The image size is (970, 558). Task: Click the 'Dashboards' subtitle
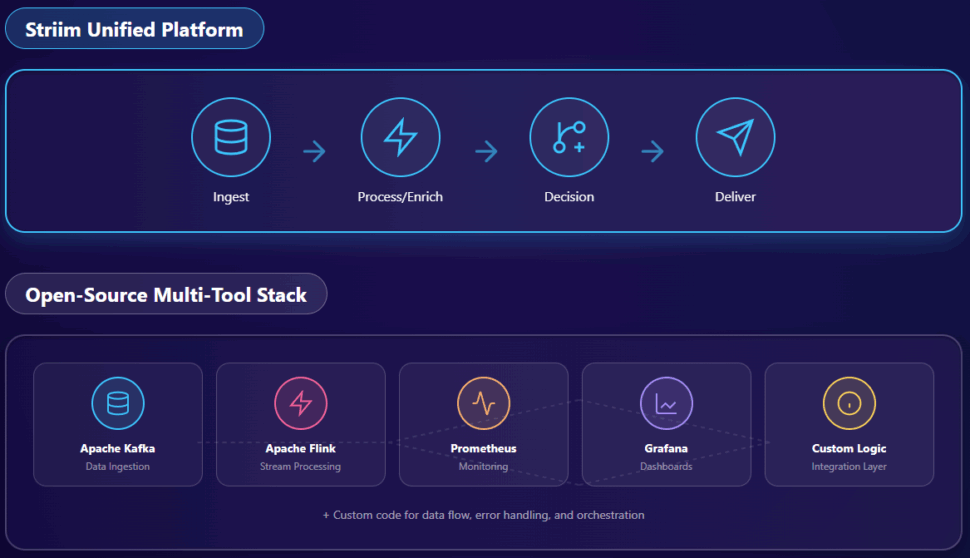coord(666,466)
